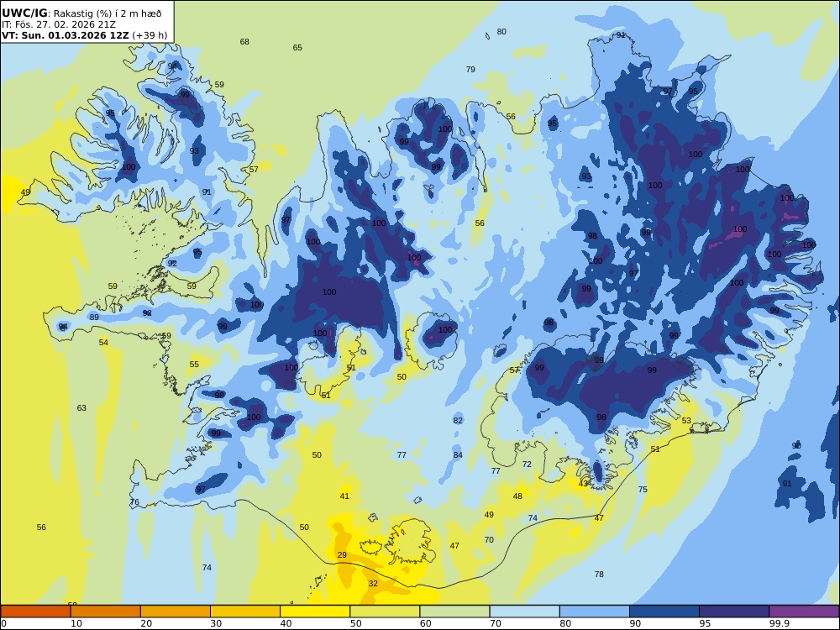Click the humidity value '70' on the map
The image size is (840, 630).
click(x=489, y=540)
